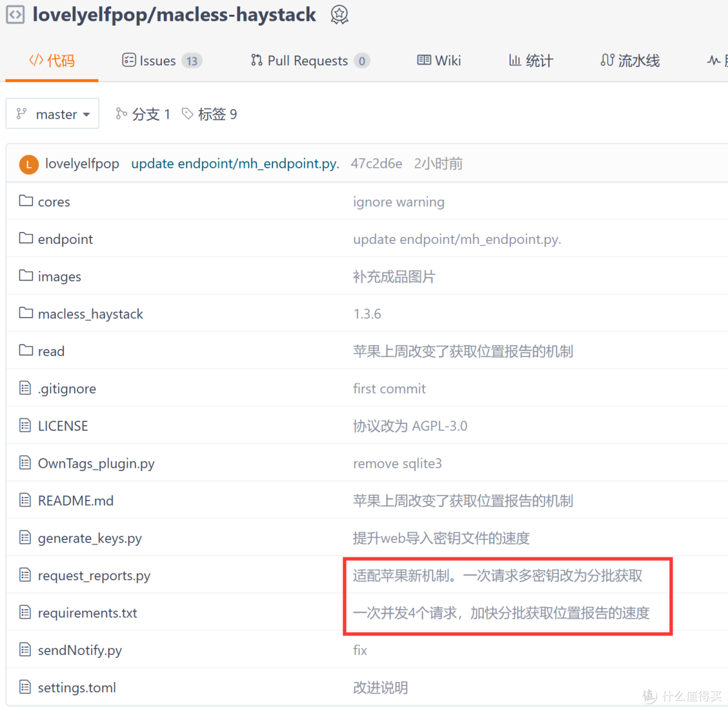Open commit message '补充成品图片'

pyautogui.click(x=394, y=276)
